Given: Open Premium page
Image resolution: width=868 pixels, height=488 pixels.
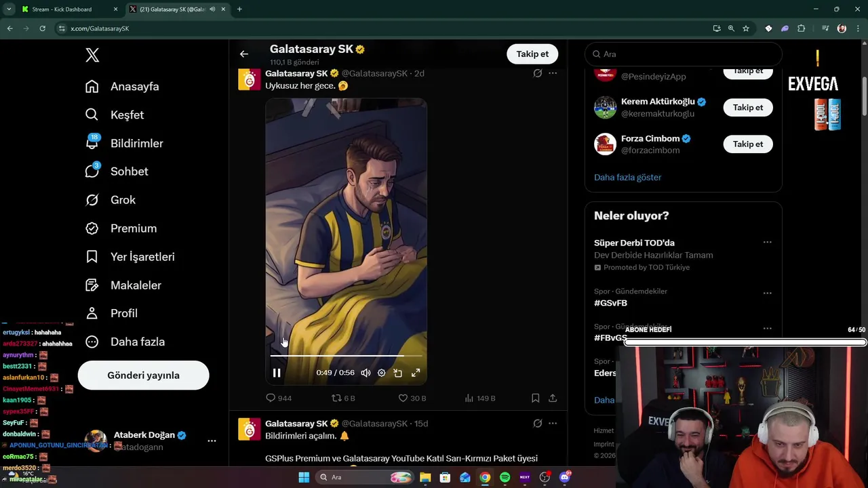Looking at the screenshot, I should point(121,228).
